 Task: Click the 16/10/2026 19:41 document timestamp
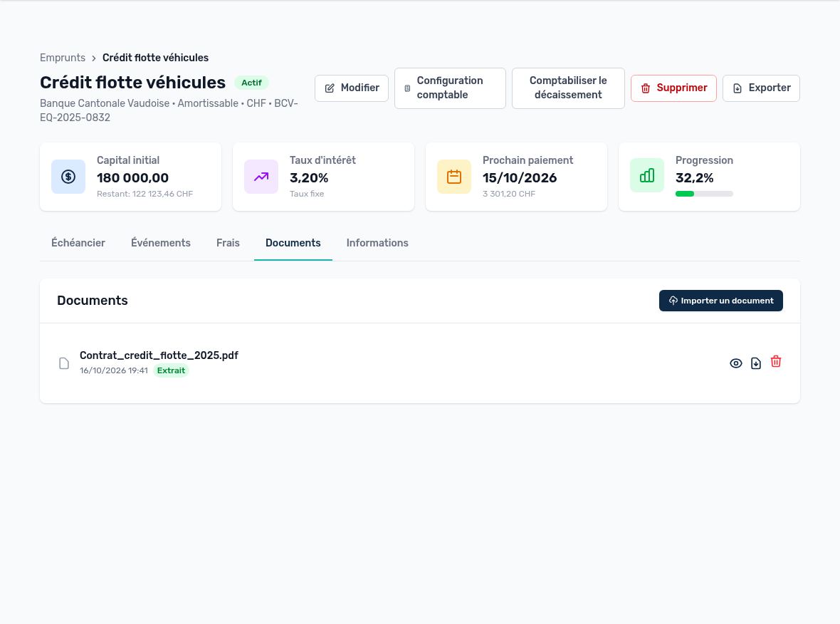click(114, 370)
